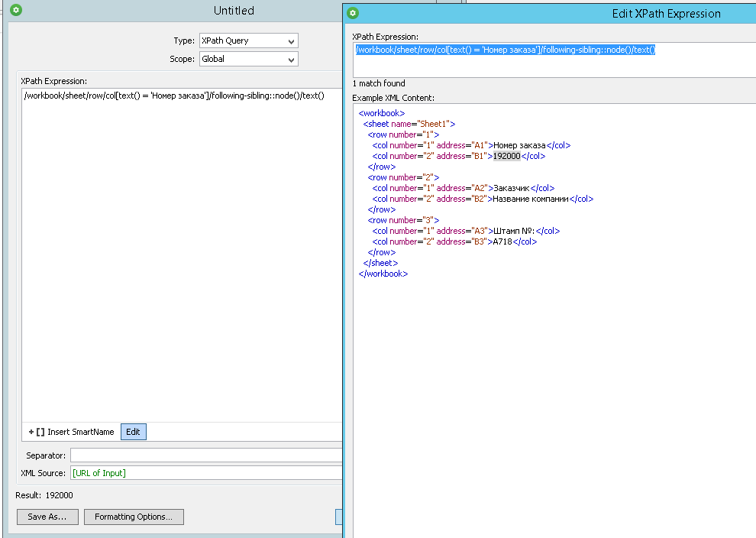The image size is (756, 538).
Task: Focus the Separator input field
Action: click(x=206, y=455)
